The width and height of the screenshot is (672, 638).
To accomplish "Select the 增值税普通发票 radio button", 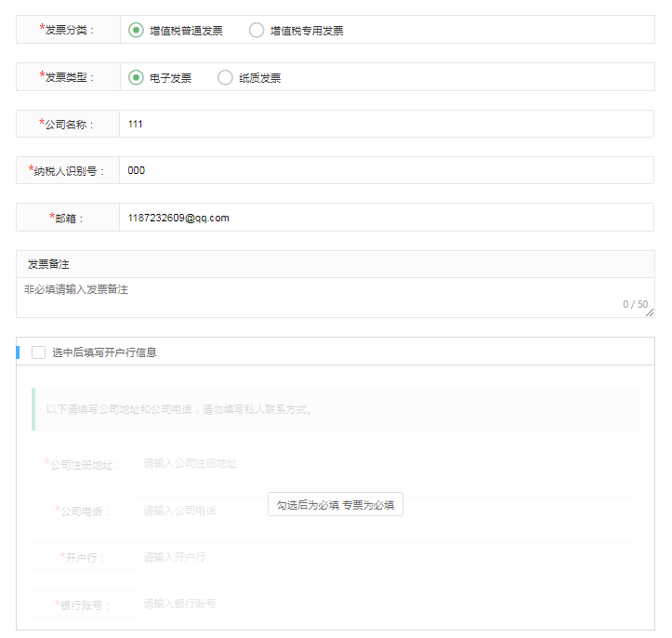I will (137, 30).
